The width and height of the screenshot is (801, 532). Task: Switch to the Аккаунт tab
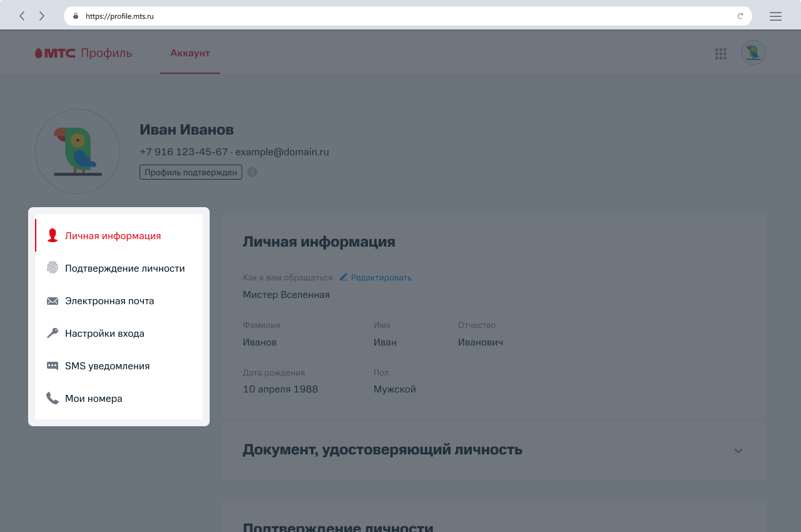point(190,53)
